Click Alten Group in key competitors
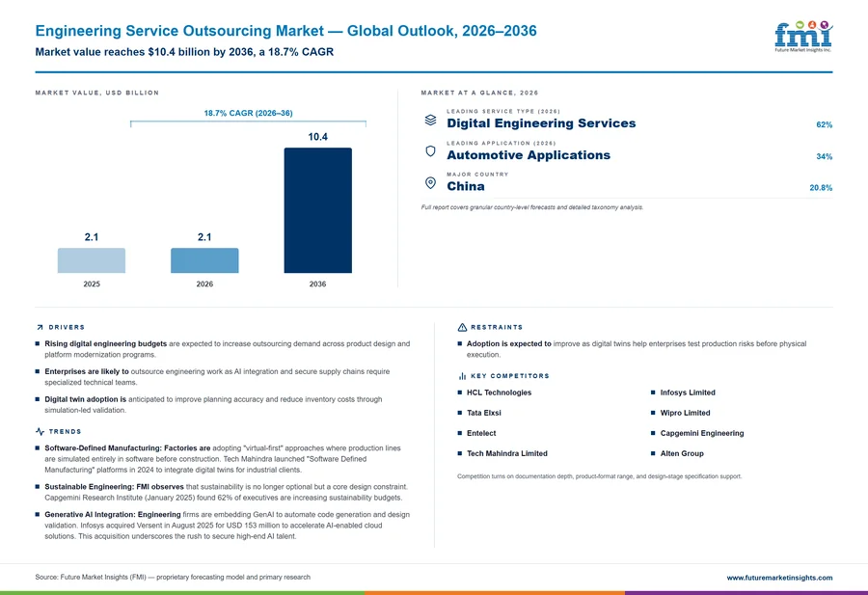868x595 pixels. point(682,453)
